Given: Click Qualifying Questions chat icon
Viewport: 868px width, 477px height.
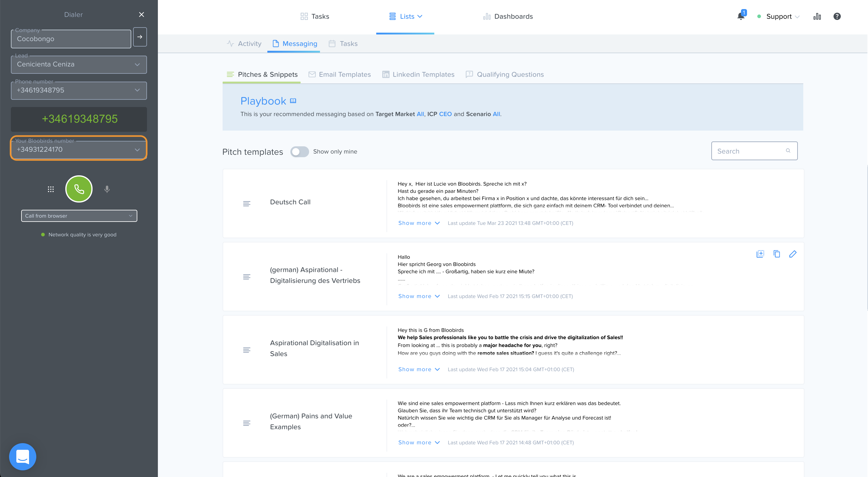Looking at the screenshot, I should (469, 74).
